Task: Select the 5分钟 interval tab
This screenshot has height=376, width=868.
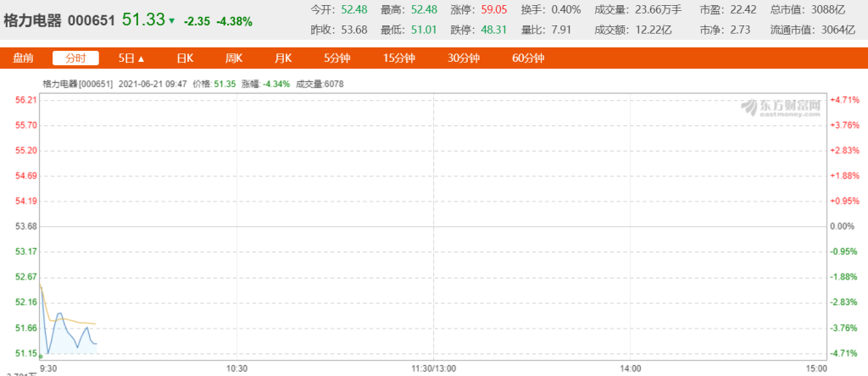Action: click(337, 58)
